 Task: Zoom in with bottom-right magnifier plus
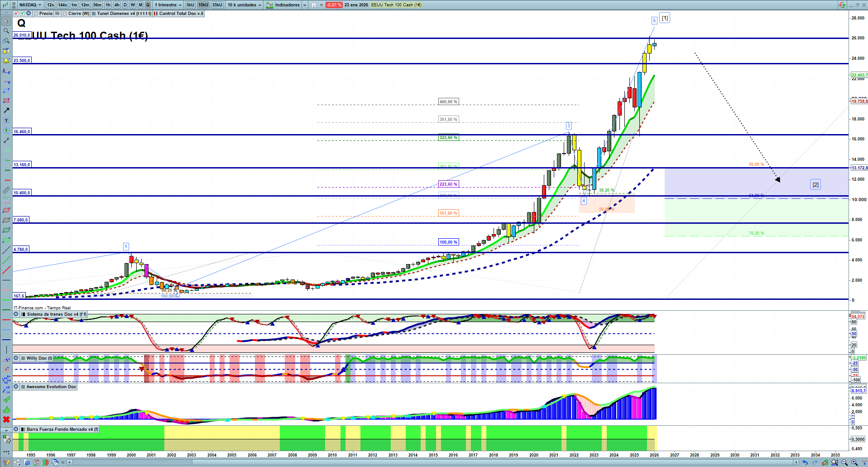click(854, 462)
